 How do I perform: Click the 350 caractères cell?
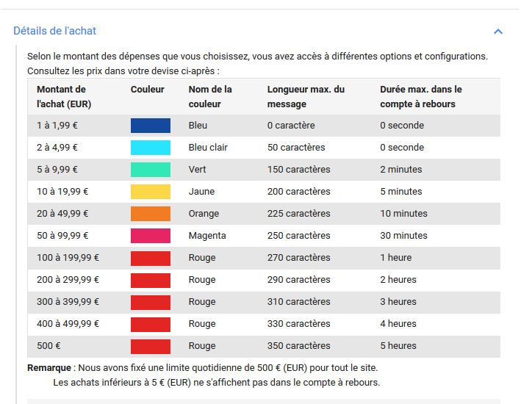click(298, 346)
